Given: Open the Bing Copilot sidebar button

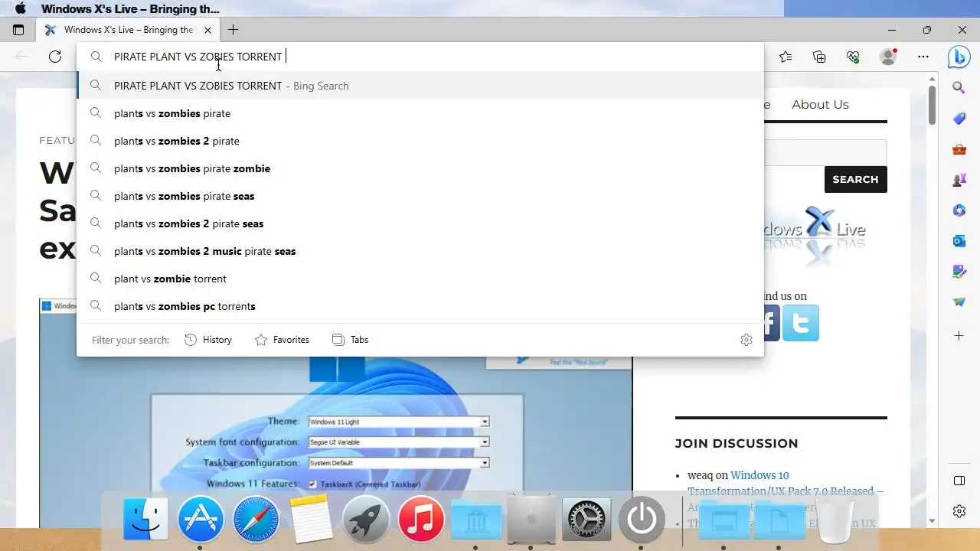Looking at the screenshot, I should coord(959,57).
